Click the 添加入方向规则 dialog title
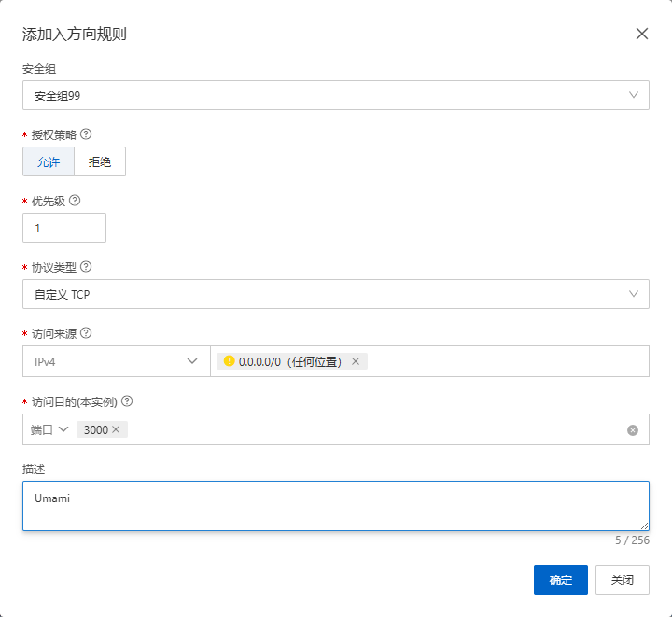672x617 pixels. tap(74, 34)
